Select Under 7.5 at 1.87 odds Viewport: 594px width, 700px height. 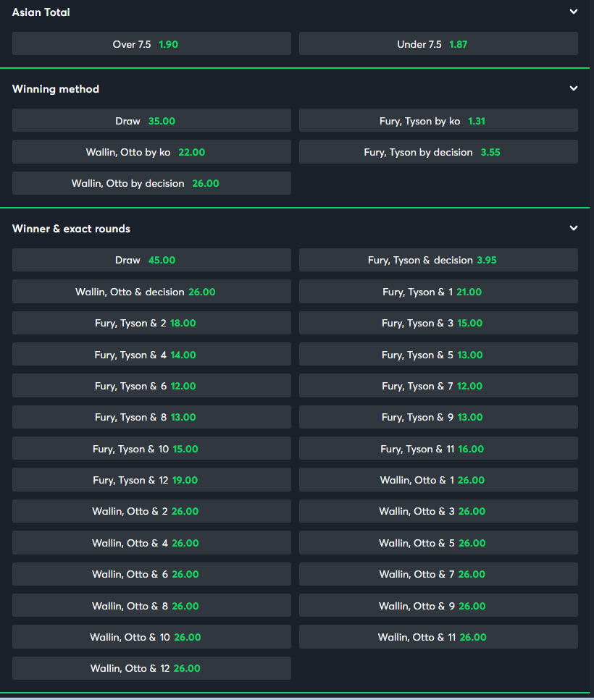tap(438, 43)
